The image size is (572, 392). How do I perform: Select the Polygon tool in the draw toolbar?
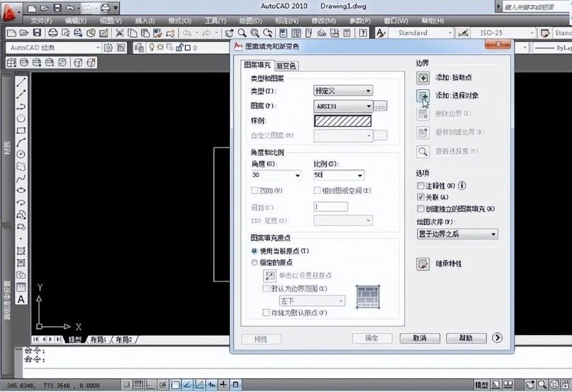point(20,118)
